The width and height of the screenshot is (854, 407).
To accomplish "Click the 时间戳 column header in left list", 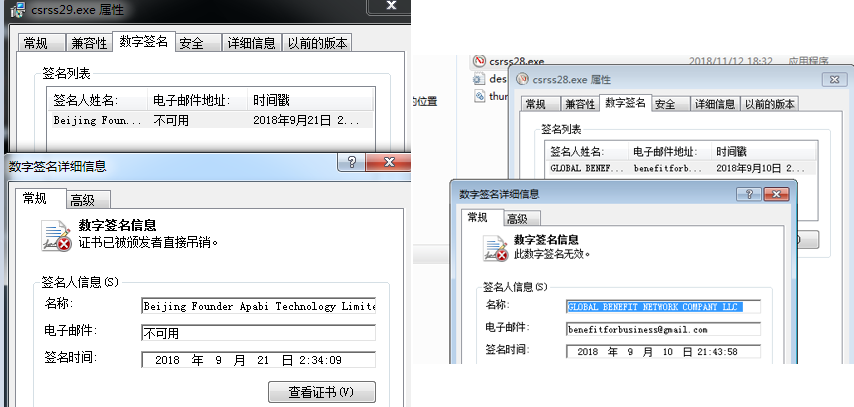I will (308, 100).
